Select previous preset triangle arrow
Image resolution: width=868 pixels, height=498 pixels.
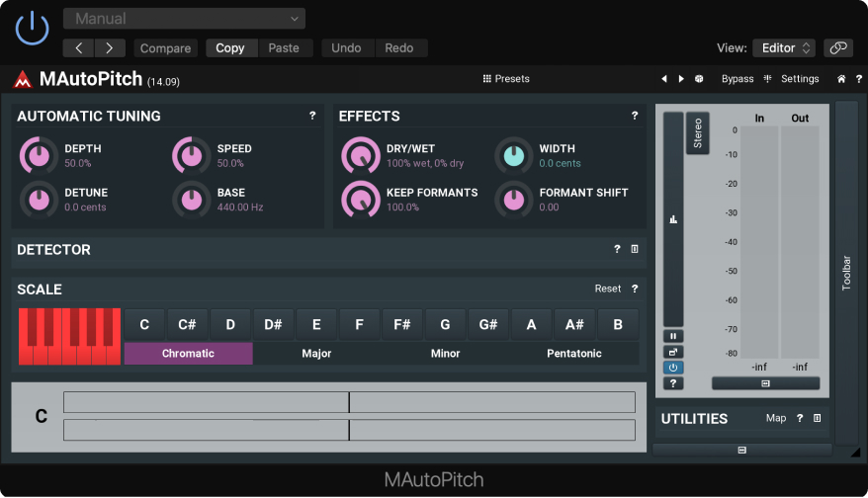click(x=664, y=79)
